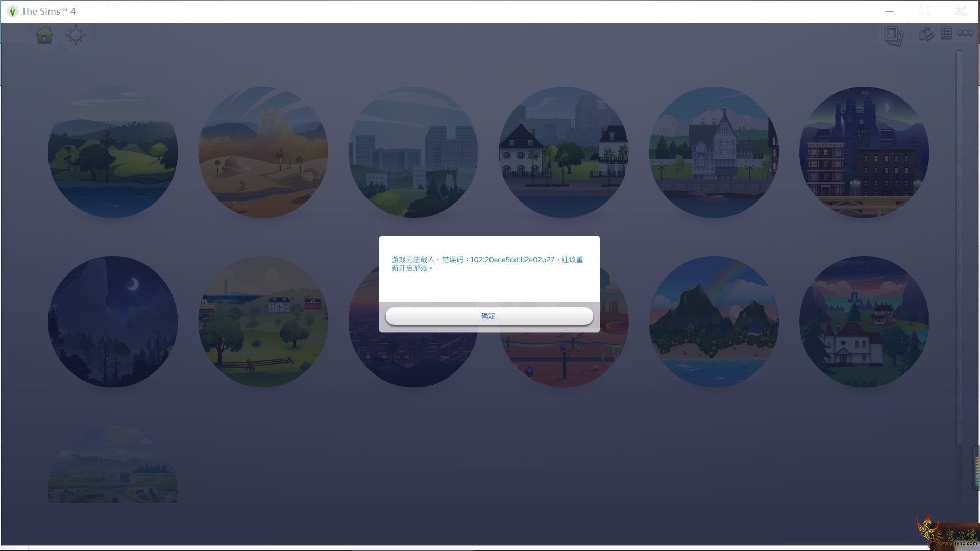The height and width of the screenshot is (551, 980).
Task: Open the manage households icon
Action: tap(926, 34)
